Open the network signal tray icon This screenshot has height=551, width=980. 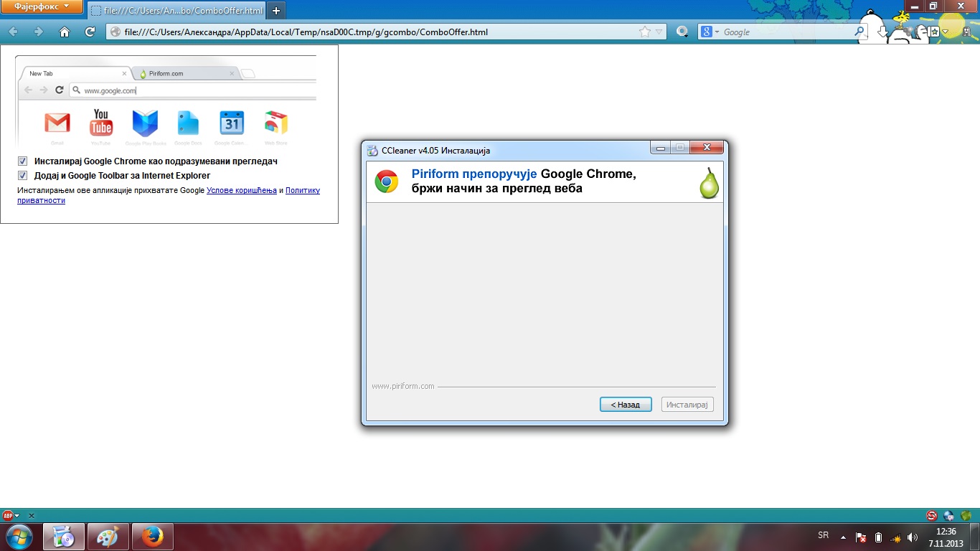(896, 537)
